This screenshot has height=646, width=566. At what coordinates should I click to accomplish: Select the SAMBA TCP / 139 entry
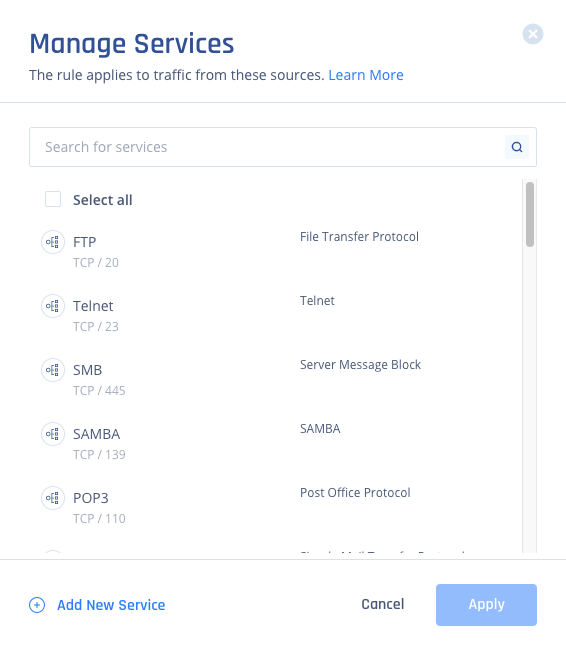click(x=99, y=454)
